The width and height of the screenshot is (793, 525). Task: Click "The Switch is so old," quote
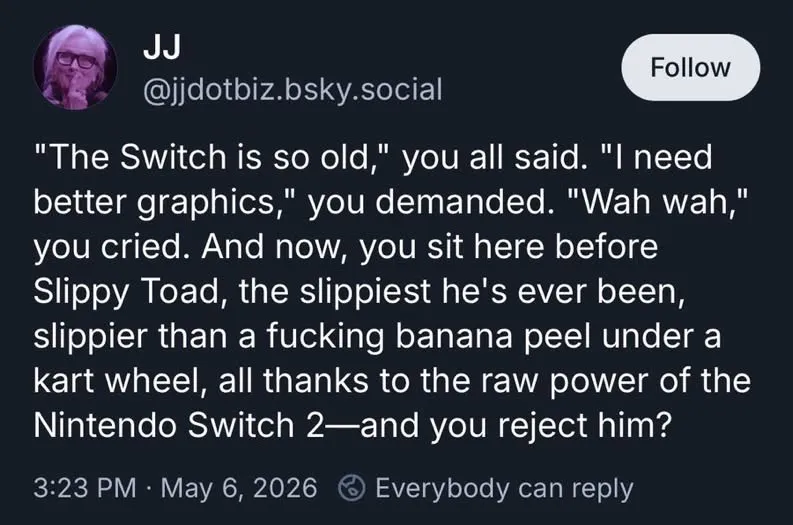(211, 157)
